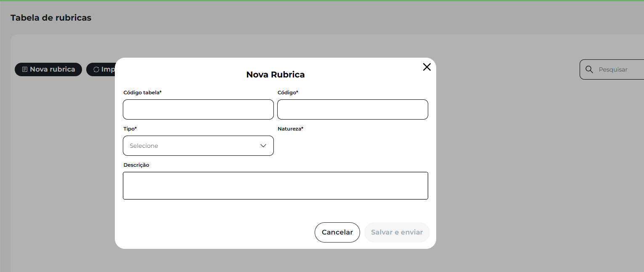The width and height of the screenshot is (644, 272).
Task: Click inside the Descrição text area
Action: pyautogui.click(x=275, y=185)
